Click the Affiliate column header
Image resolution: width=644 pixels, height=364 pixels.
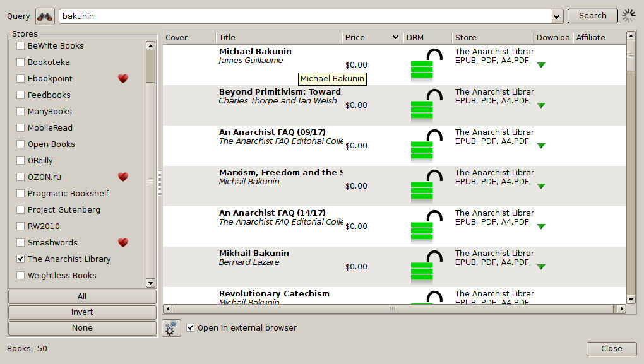point(599,37)
